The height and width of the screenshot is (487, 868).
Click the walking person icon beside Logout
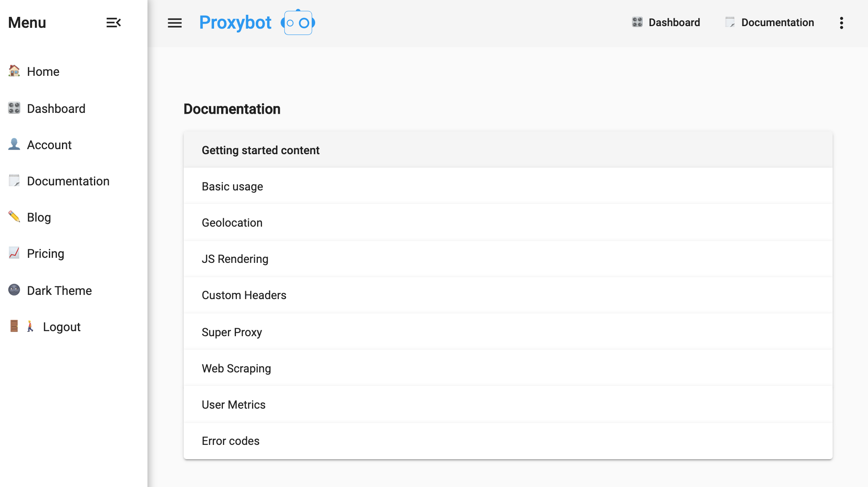coord(30,326)
